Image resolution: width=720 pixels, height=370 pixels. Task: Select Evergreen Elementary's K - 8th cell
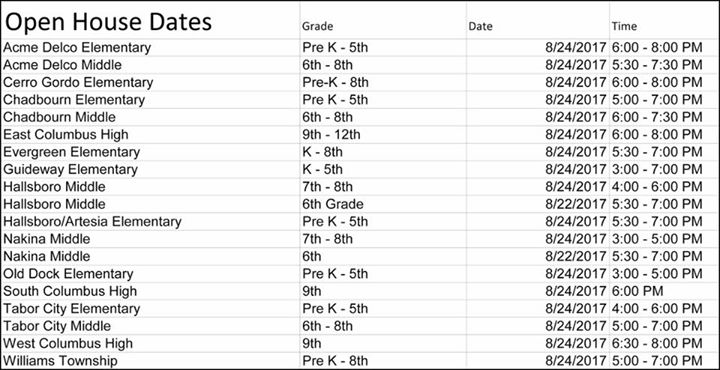(383, 152)
